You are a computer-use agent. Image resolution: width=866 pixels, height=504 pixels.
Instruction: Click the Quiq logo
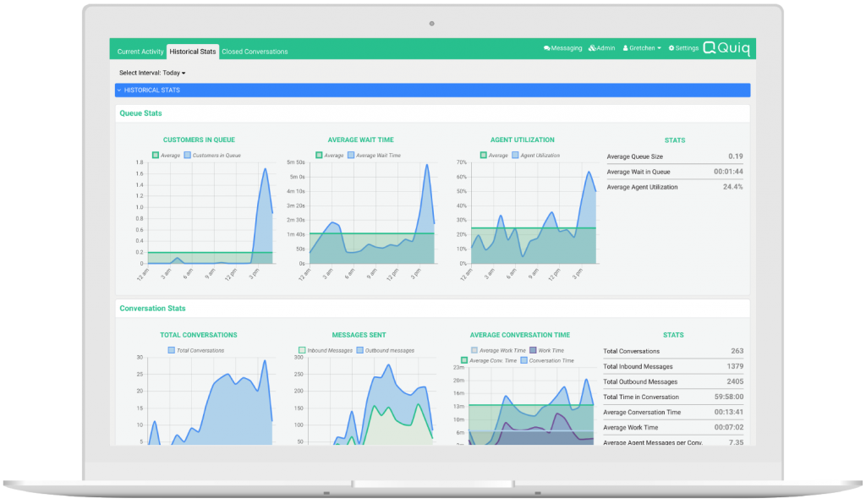tap(726, 48)
